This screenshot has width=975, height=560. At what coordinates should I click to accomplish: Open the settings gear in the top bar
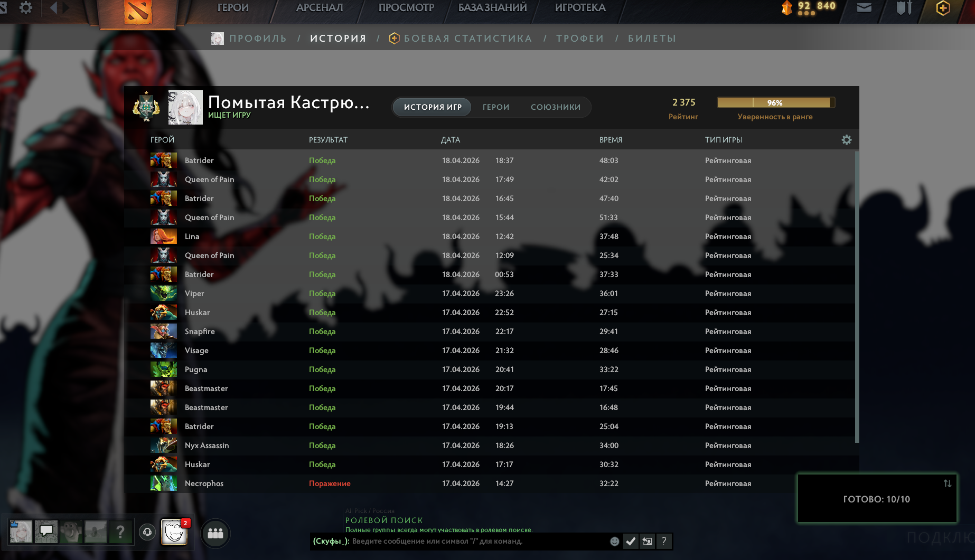25,8
